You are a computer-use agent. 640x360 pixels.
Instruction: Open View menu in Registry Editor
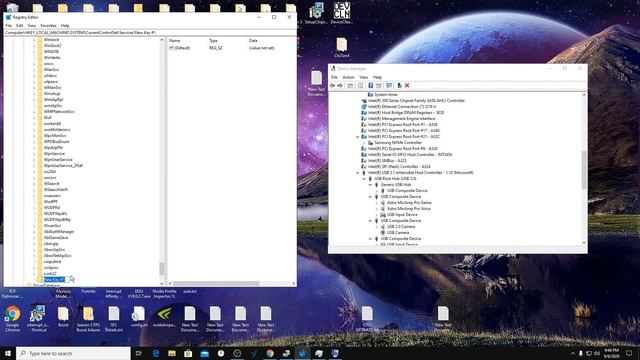pyautogui.click(x=31, y=25)
